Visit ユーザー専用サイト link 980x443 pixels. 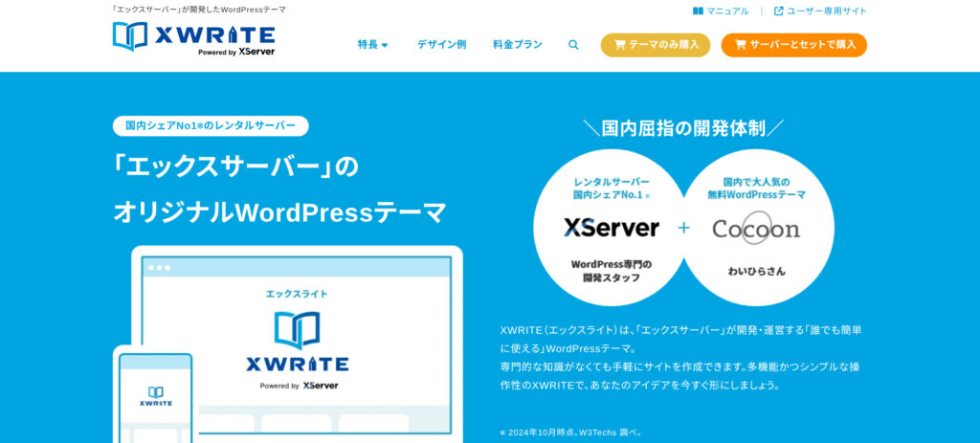coord(820,11)
